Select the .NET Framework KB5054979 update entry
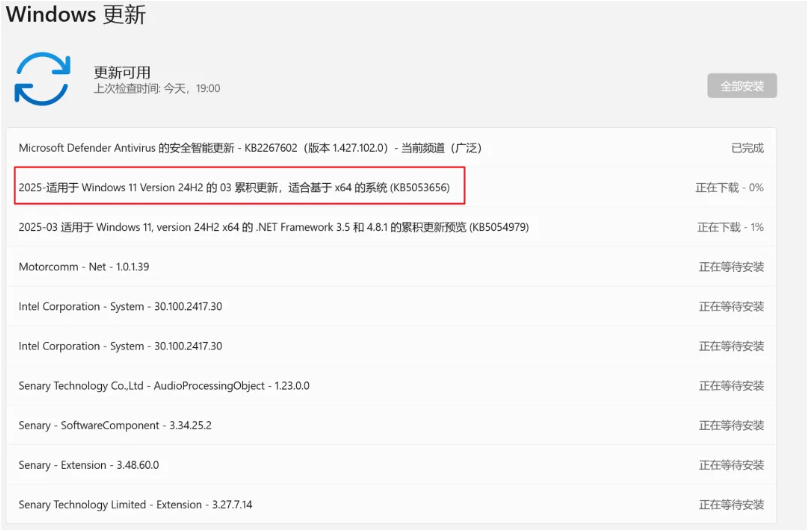 [x=391, y=227]
